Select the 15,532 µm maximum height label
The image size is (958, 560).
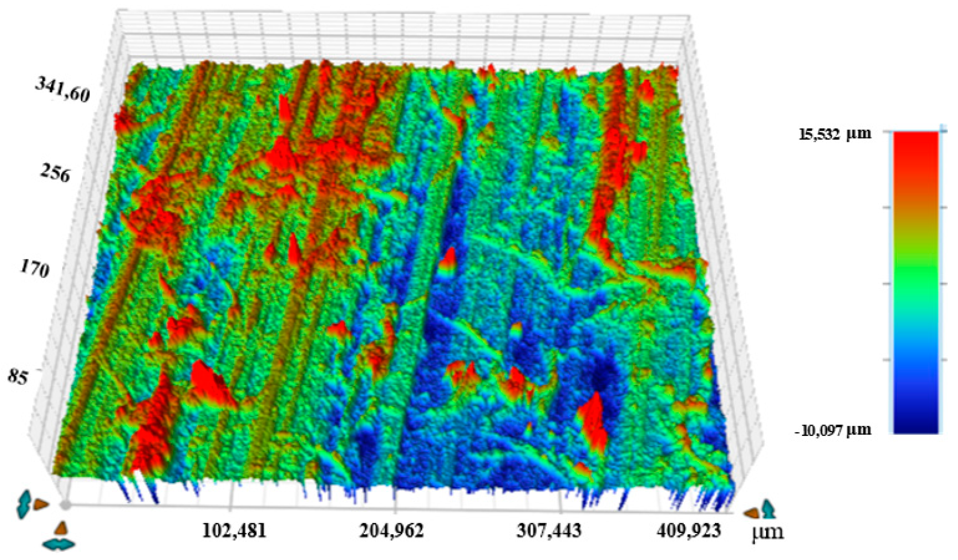pos(835,134)
